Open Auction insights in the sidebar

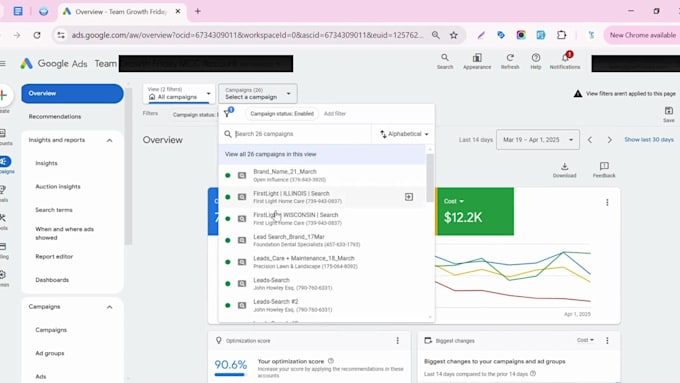click(58, 187)
